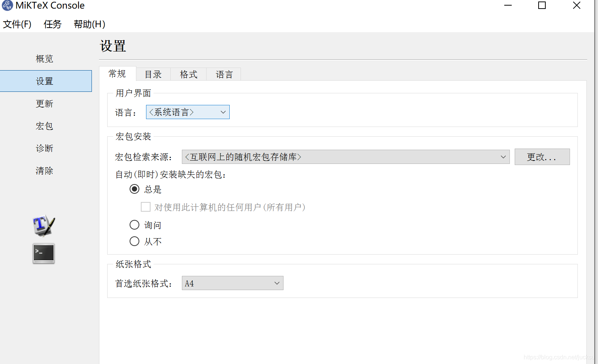Minimize the MiKTeX Console window
This screenshot has height=364, width=598.
click(508, 5)
